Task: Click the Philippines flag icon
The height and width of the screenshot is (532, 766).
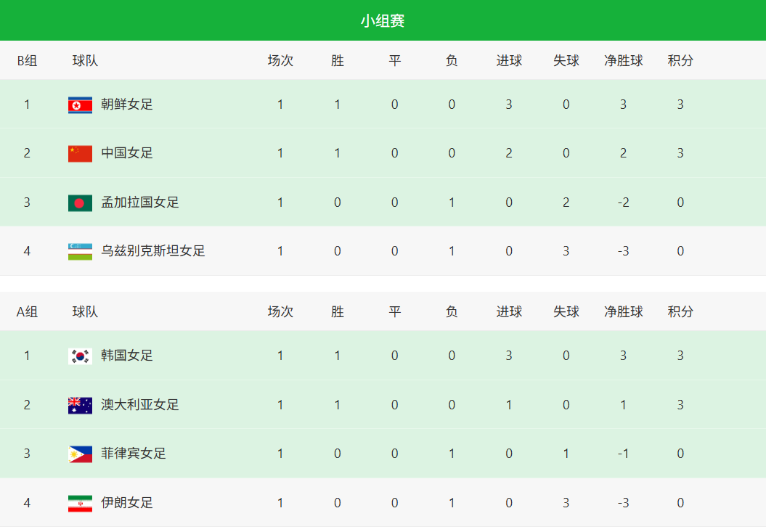Action: (80, 454)
